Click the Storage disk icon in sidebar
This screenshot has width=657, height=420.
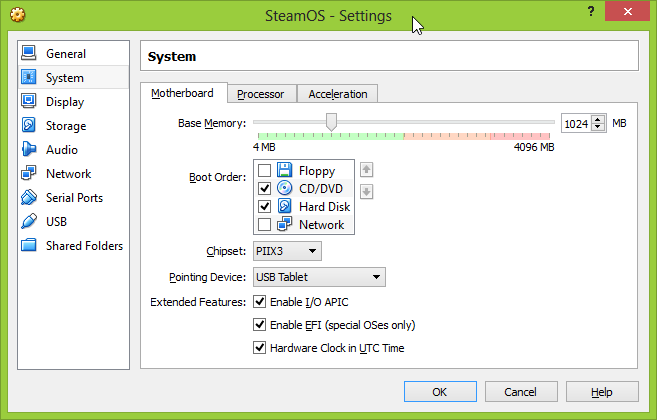pyautogui.click(x=29, y=125)
